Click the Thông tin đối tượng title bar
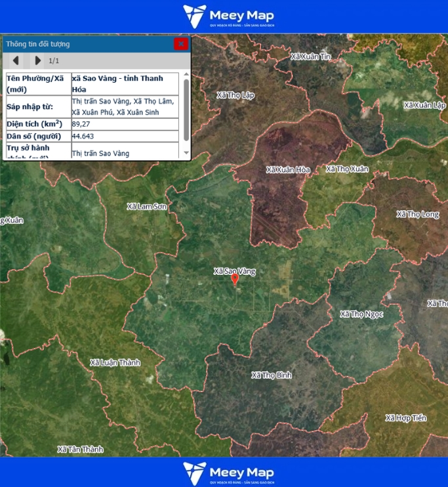 coord(85,44)
